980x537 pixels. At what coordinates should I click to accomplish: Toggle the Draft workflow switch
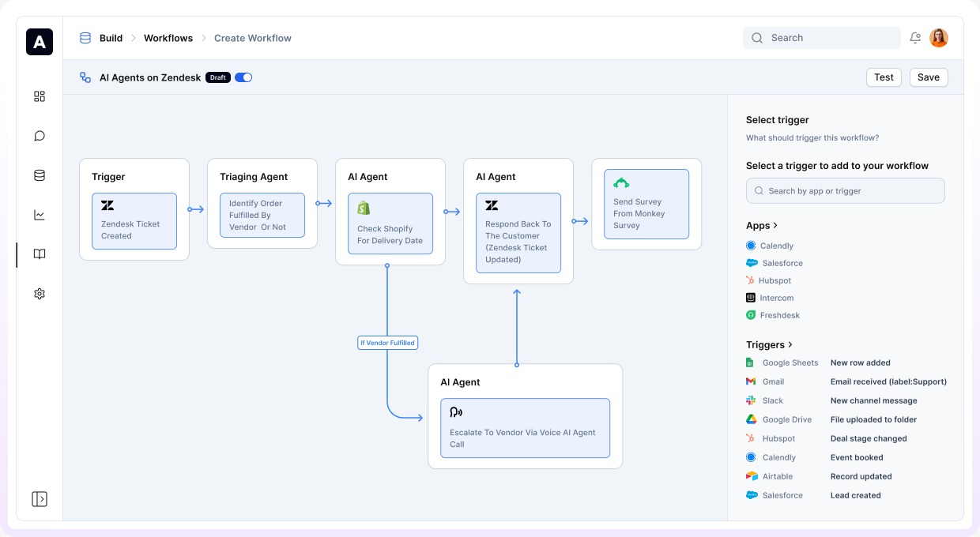tap(243, 77)
